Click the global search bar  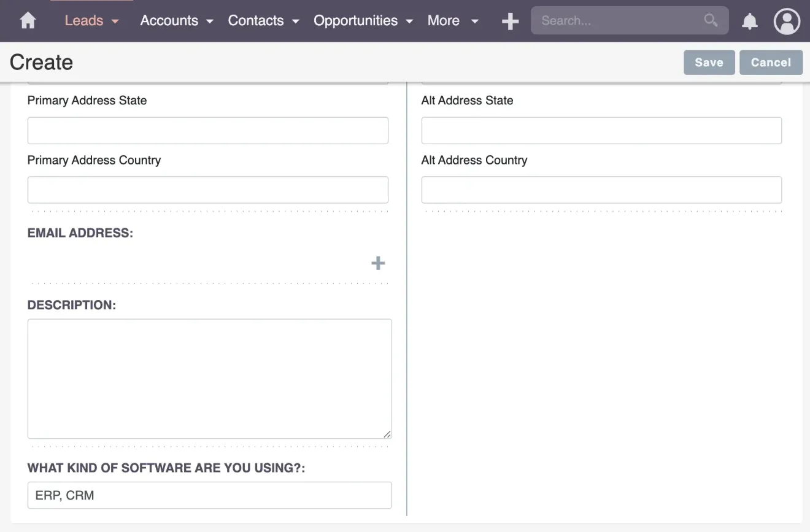tap(614, 20)
